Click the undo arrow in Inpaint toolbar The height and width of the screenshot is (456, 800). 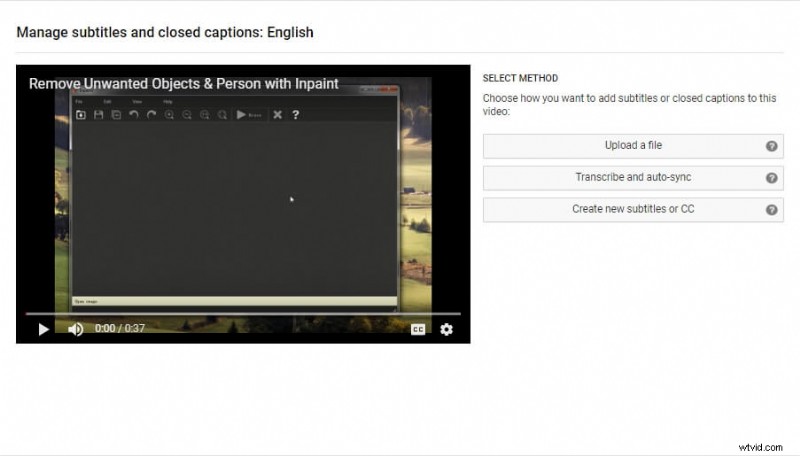click(x=134, y=115)
